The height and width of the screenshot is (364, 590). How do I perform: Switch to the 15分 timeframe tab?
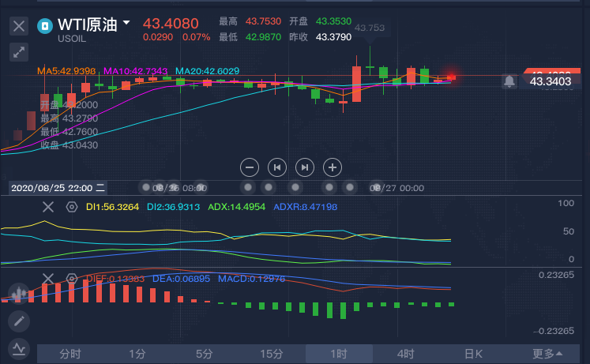coord(272,354)
